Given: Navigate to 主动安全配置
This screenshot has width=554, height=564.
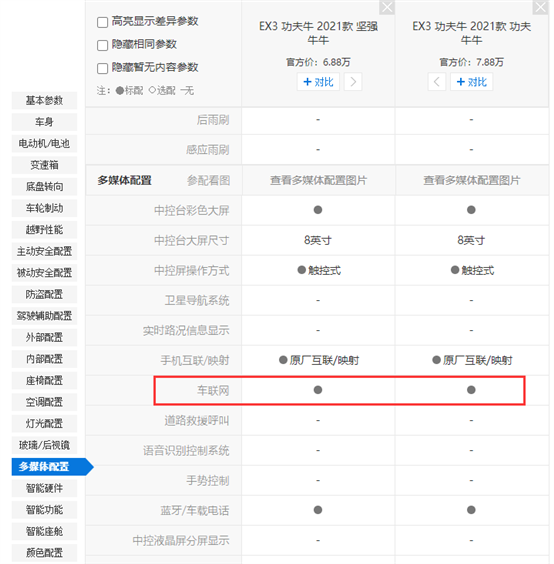Looking at the screenshot, I should (x=44, y=251).
